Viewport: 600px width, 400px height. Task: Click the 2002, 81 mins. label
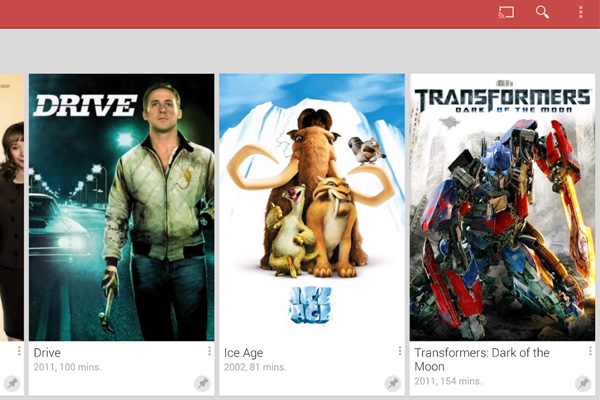click(x=255, y=367)
